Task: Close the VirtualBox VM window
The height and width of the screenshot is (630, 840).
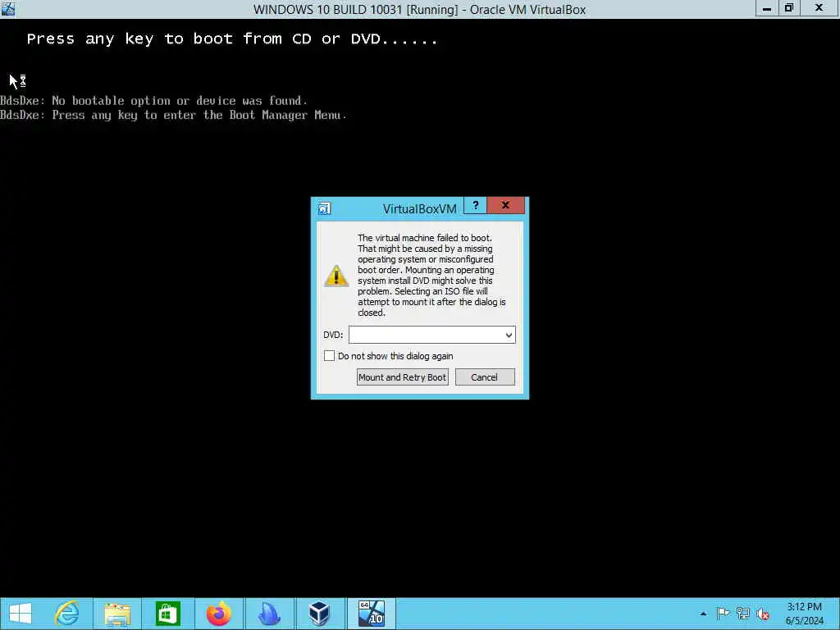Action: (819, 8)
